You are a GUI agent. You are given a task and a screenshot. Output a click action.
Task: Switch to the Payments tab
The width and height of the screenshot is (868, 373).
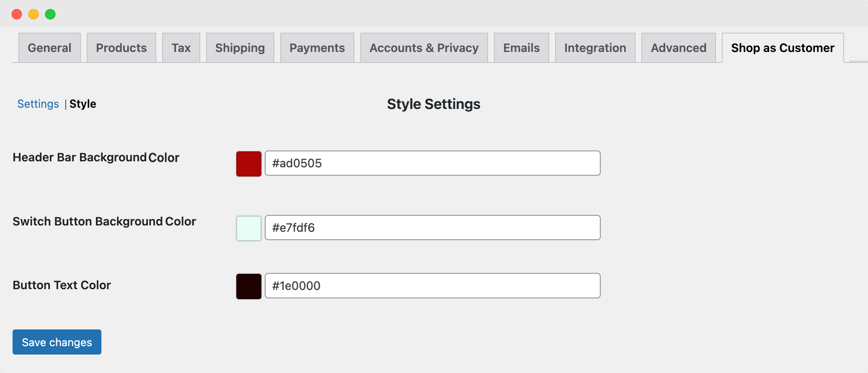click(317, 48)
